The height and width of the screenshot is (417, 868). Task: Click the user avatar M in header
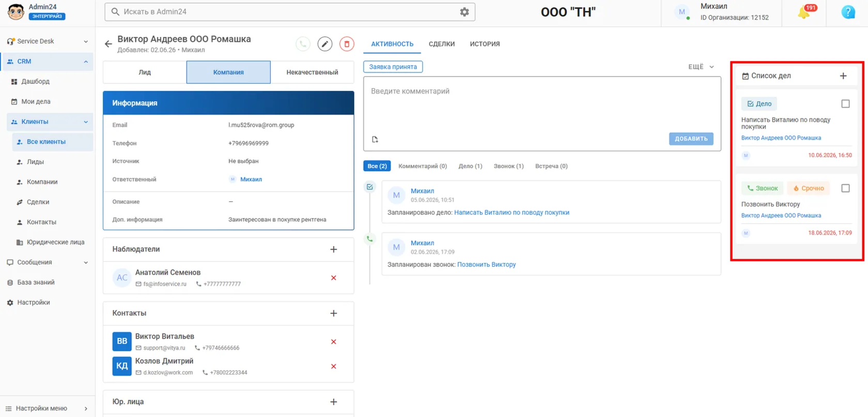click(x=682, y=12)
